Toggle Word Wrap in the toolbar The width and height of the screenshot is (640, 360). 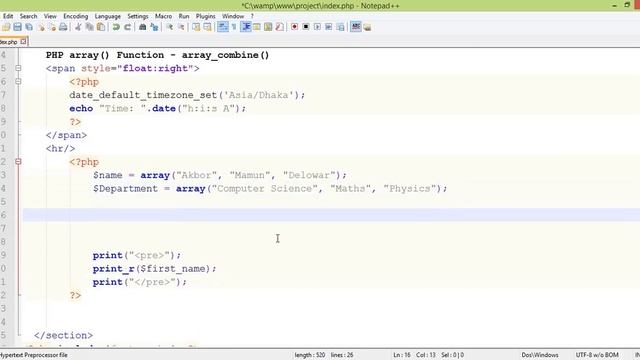[222, 27]
